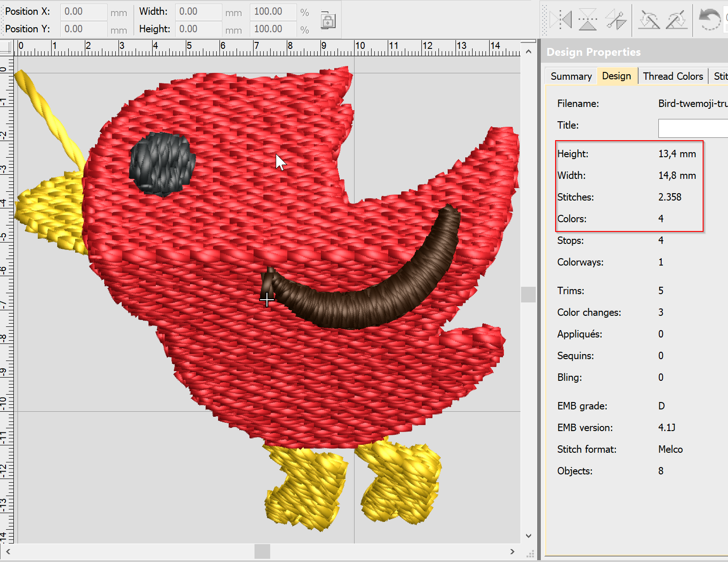Screen dimensions: 728x562
Task: Click in the Position X field
Action: (83, 12)
